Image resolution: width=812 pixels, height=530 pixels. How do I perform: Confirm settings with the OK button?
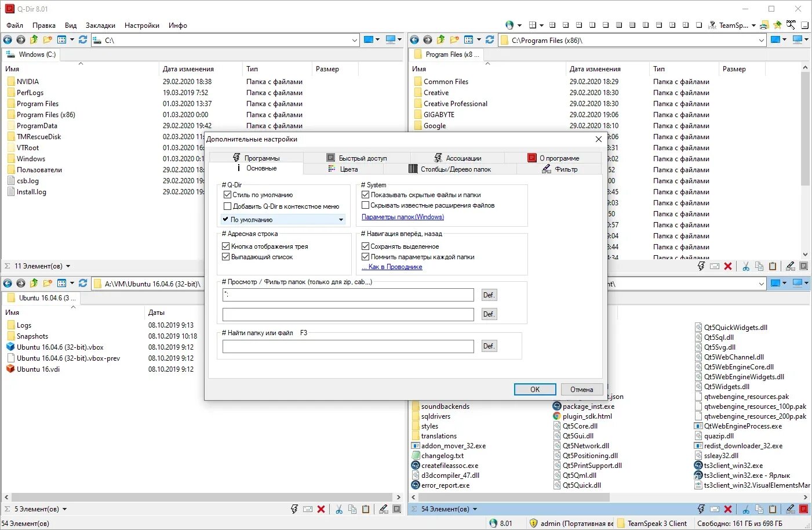(535, 390)
